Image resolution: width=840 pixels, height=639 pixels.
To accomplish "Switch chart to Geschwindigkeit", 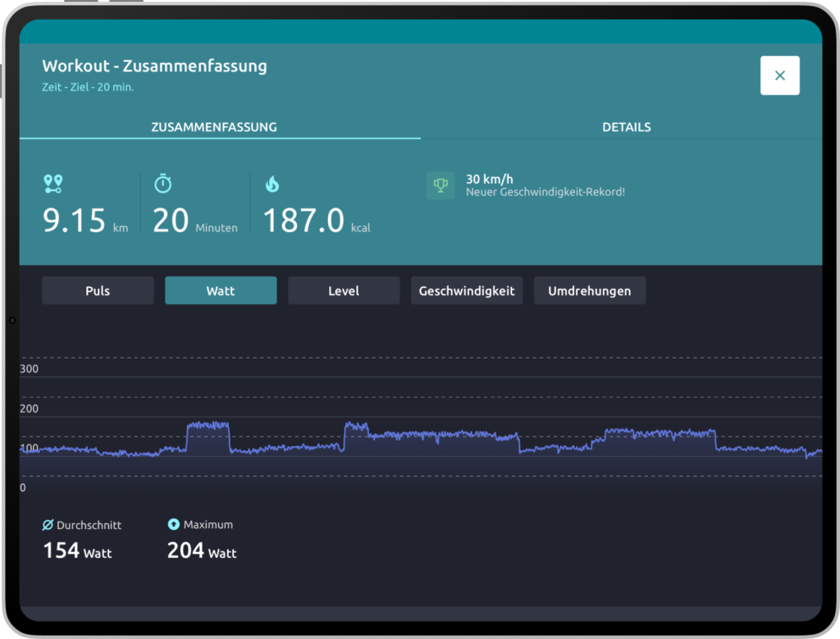I will [467, 290].
